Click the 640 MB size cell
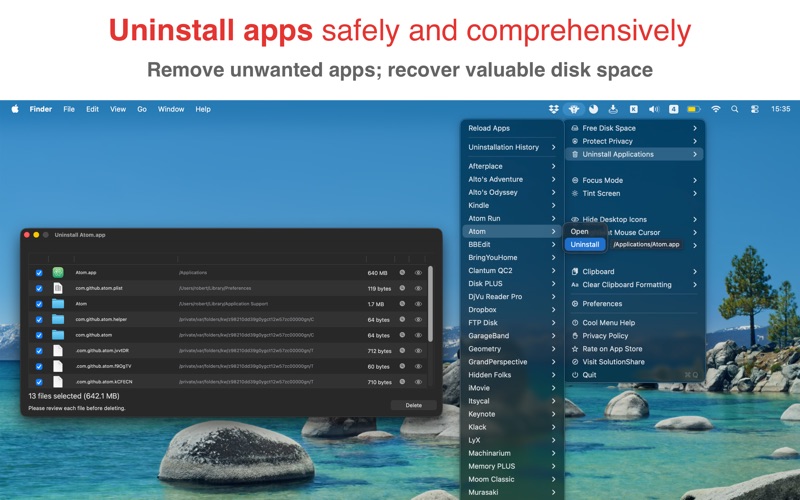Image resolution: width=800 pixels, height=500 pixels. 377,273
